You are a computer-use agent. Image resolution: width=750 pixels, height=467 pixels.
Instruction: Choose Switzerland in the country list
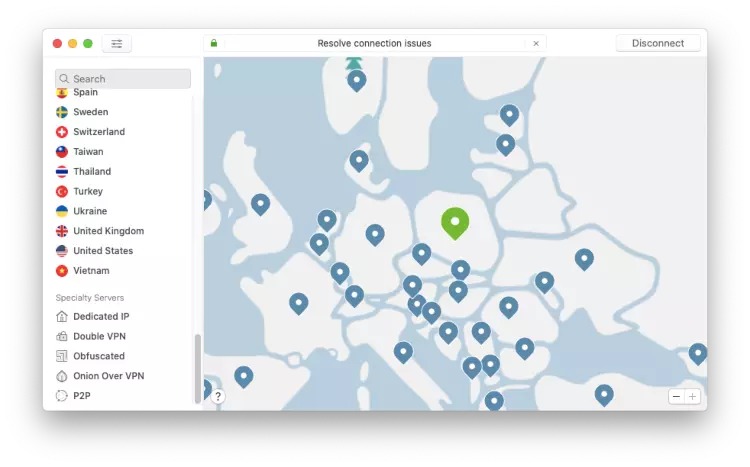point(99,132)
